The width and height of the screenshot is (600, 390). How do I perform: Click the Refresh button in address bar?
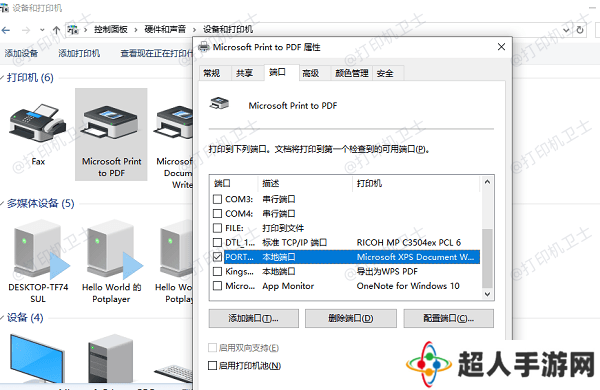pyautogui.click(x=580, y=30)
